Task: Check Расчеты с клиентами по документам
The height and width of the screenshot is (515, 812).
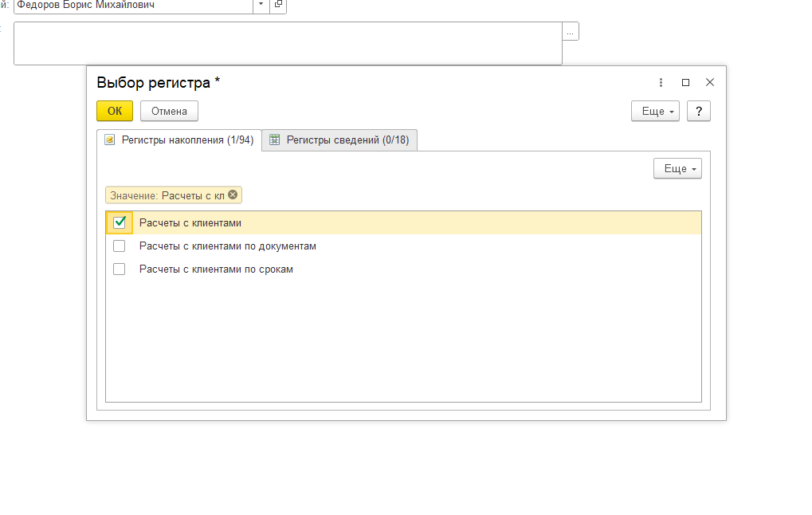Action: click(x=119, y=246)
